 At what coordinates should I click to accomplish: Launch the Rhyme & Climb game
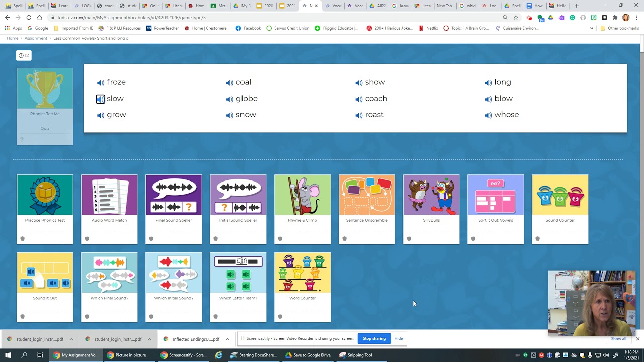point(302,209)
